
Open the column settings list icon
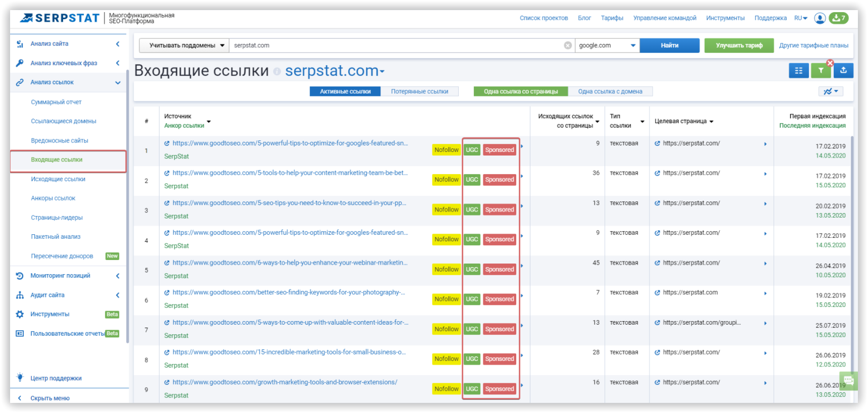click(798, 71)
